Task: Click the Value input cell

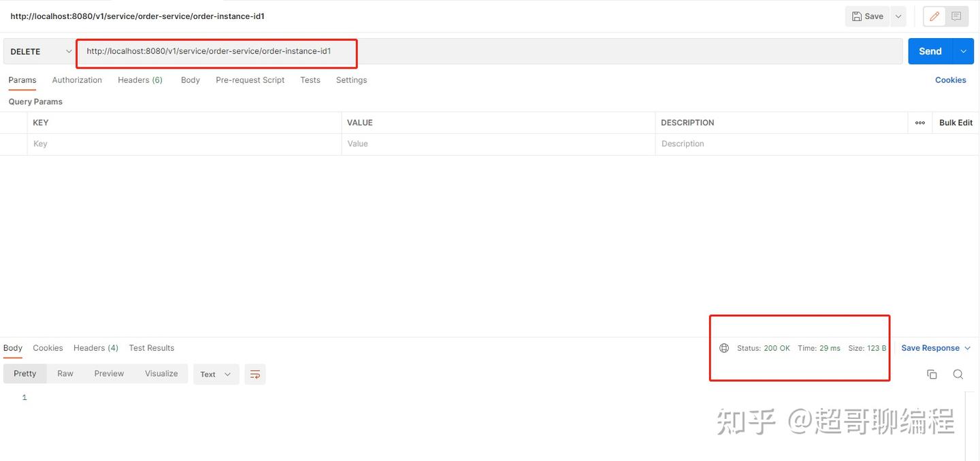Action: [498, 144]
